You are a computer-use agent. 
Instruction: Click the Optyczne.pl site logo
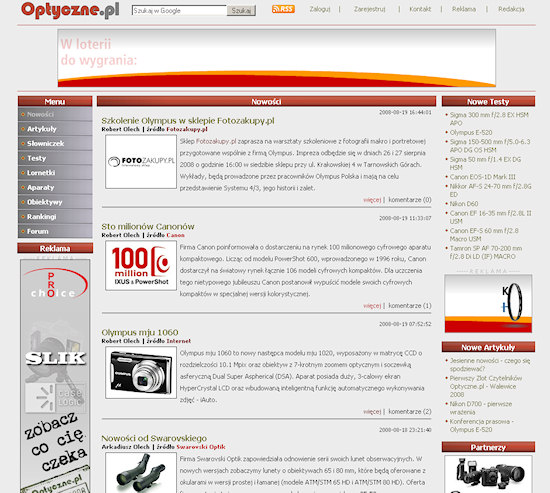[70, 10]
